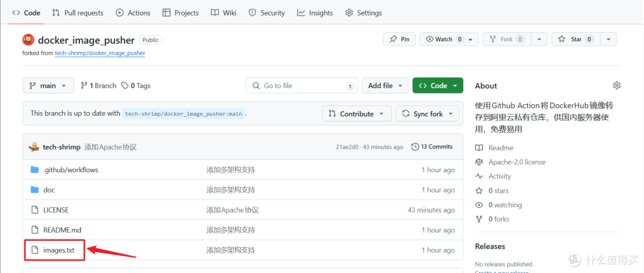
Task: Open the Pull requests tab
Action: [78, 13]
